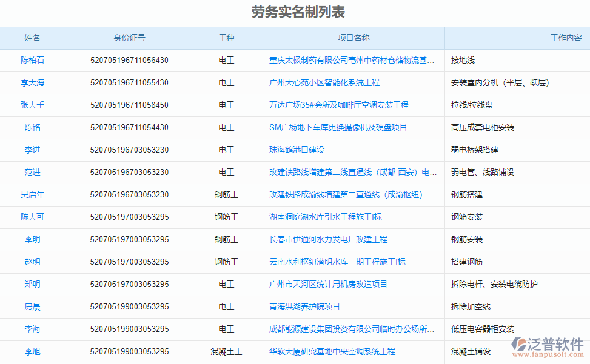This screenshot has height=364, width=590.
Task: Click the 姓名 column header
Action: (34, 38)
